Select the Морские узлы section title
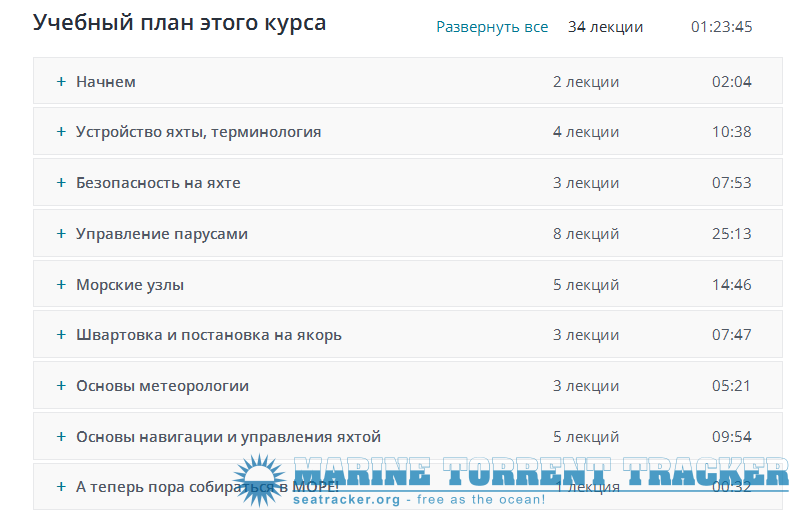 pyautogui.click(x=130, y=285)
